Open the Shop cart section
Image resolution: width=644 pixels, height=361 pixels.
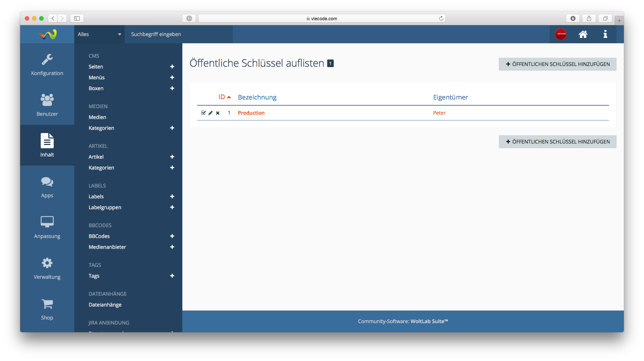(x=47, y=309)
